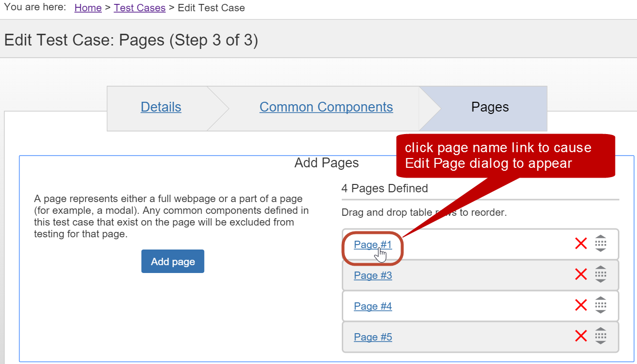Click the drag handle icon for Page #5
The height and width of the screenshot is (364, 637).
coord(601,336)
